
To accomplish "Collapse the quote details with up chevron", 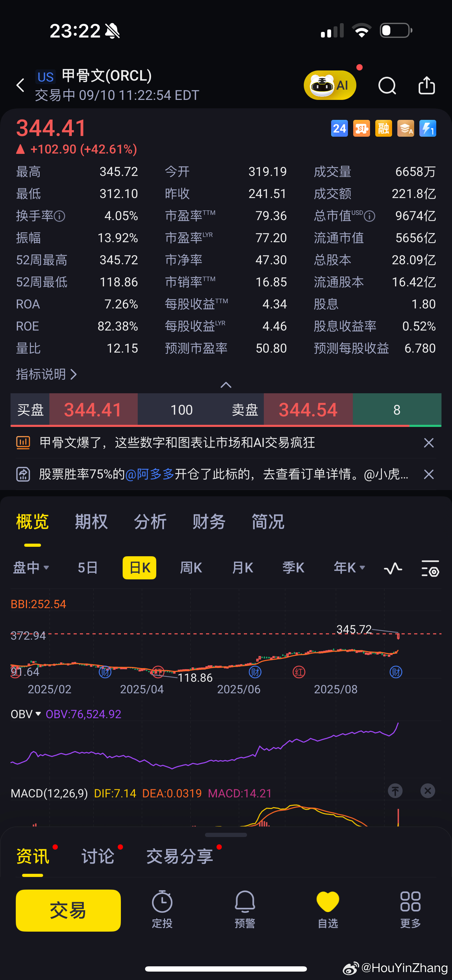I will (226, 385).
